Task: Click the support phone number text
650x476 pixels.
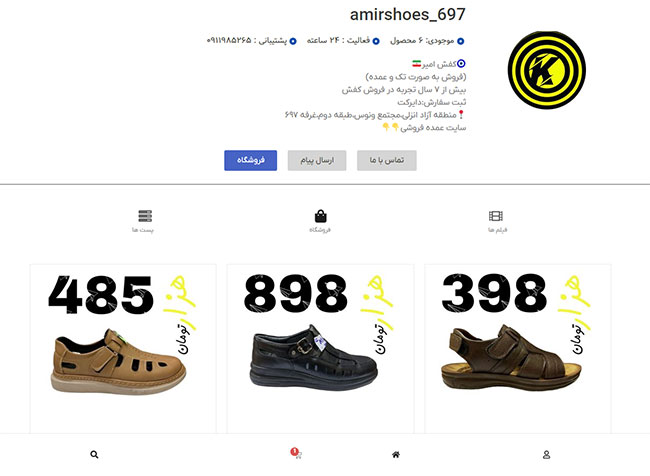Action: pyautogui.click(x=229, y=41)
